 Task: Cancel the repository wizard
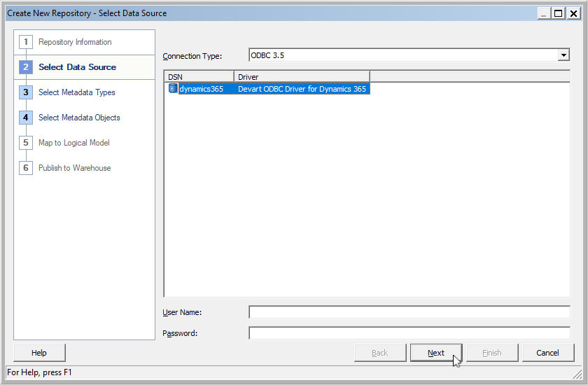548,353
